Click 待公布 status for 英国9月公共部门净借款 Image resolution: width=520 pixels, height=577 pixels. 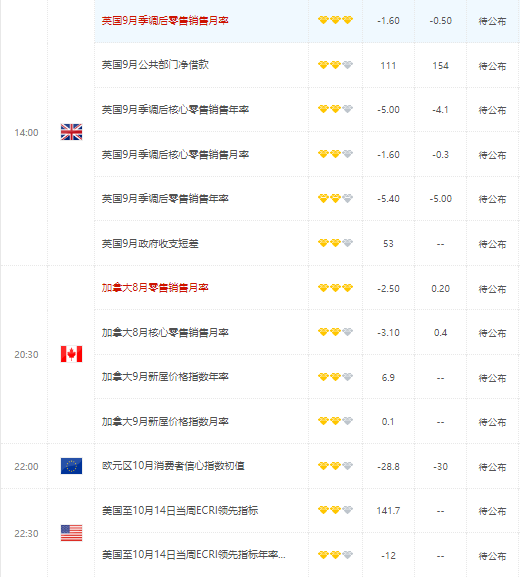click(x=492, y=66)
